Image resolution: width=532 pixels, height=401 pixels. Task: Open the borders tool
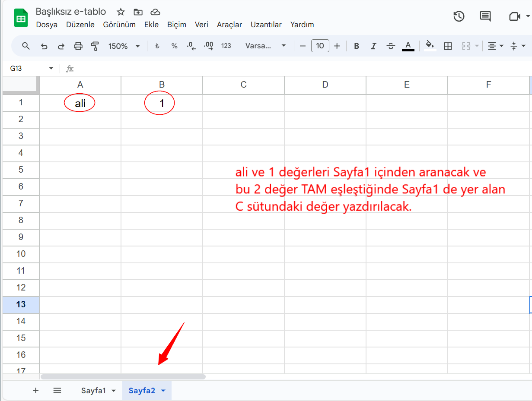[448, 46]
